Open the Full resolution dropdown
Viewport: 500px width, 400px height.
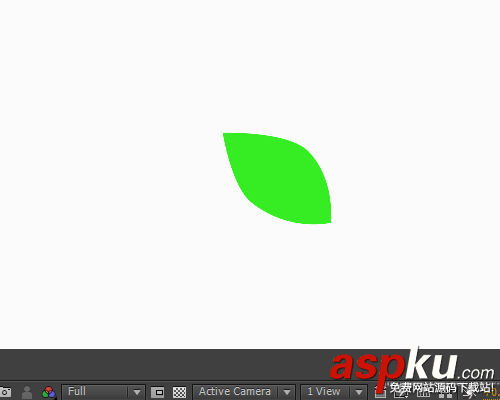[x=103, y=392]
